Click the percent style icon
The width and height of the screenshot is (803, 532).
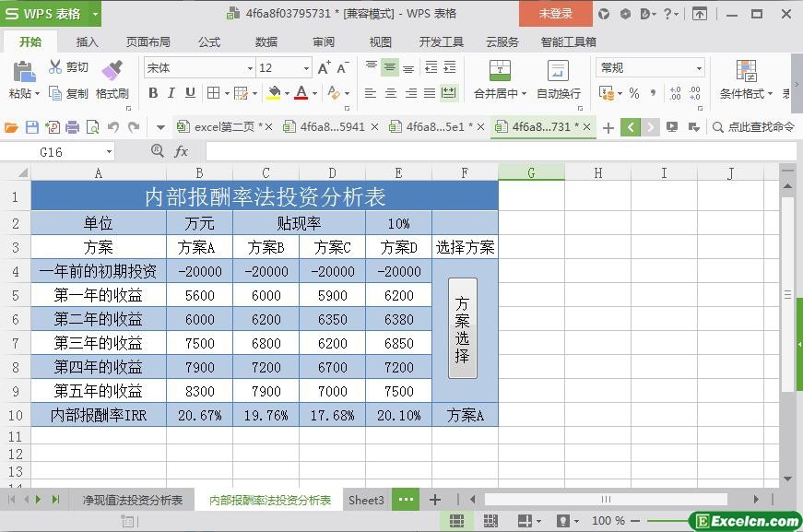(634, 93)
